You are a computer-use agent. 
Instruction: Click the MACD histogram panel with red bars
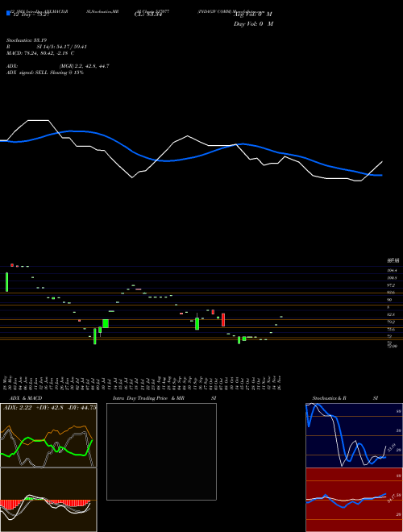pyautogui.click(x=48, y=500)
